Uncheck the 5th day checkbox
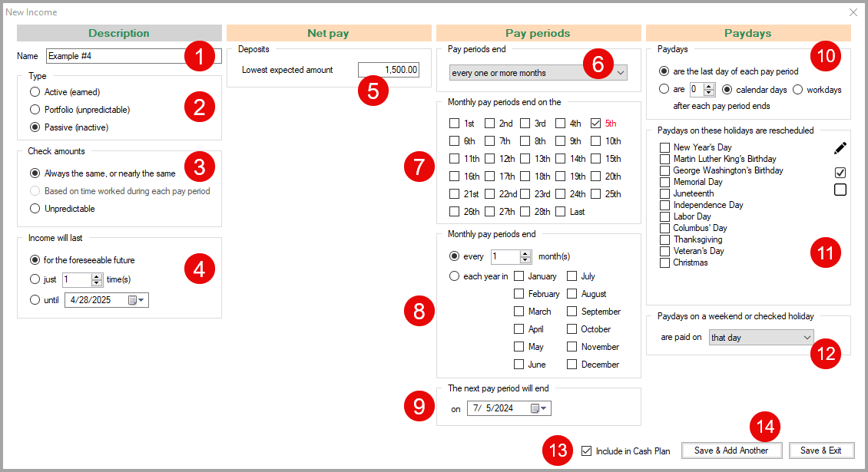868x472 pixels. 595,124
